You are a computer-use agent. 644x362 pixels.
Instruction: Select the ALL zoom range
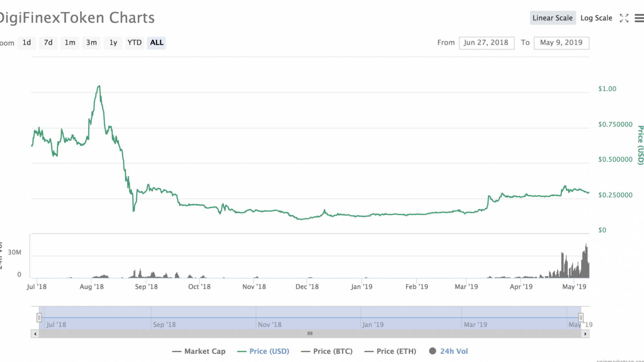pos(157,43)
